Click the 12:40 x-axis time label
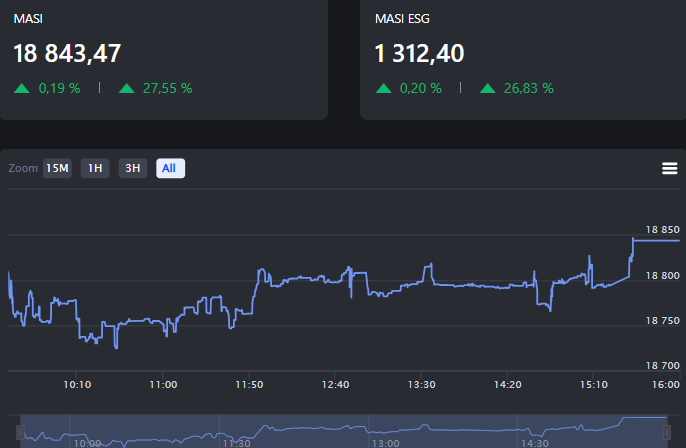Viewport: 686px width, 448px height. (x=336, y=384)
